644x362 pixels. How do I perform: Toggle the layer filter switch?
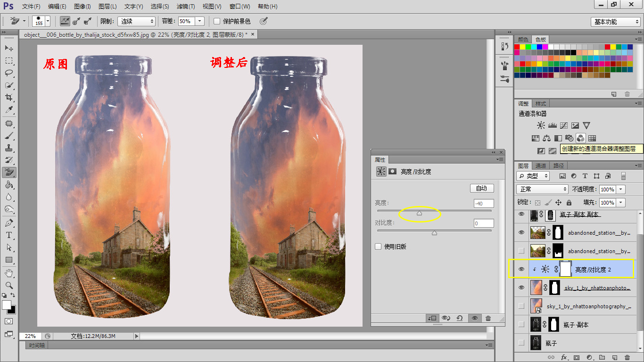point(623,176)
